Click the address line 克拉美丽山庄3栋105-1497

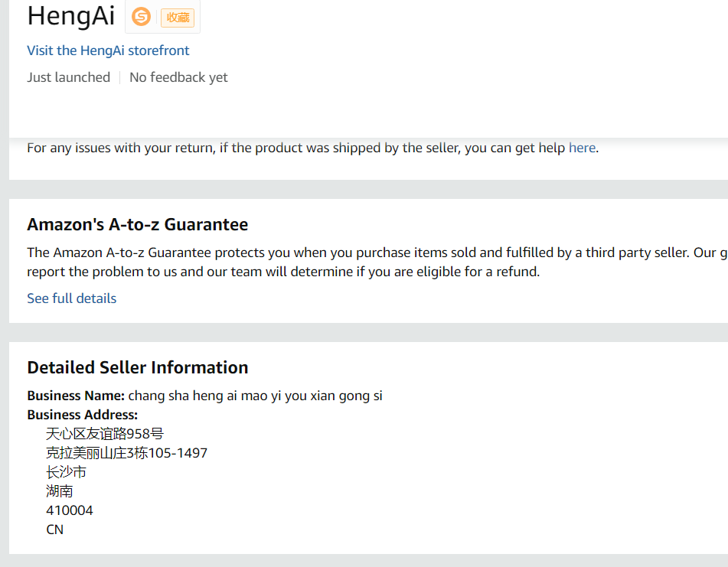tap(126, 453)
